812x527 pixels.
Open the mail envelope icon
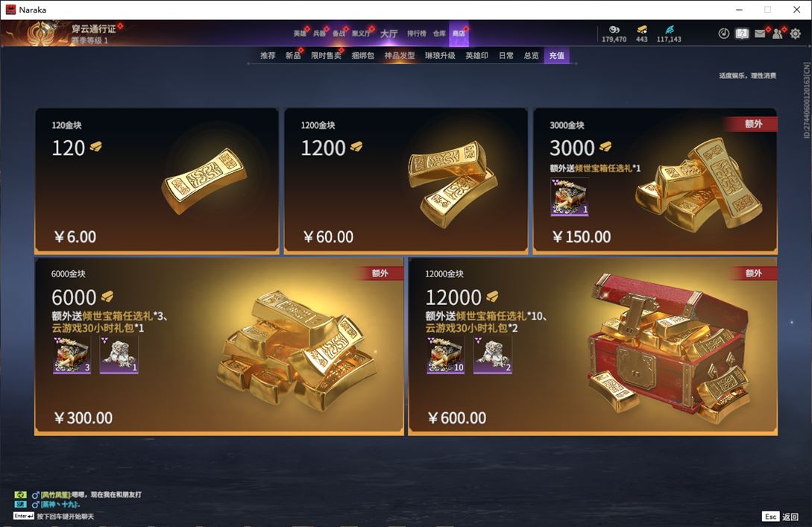(760, 34)
